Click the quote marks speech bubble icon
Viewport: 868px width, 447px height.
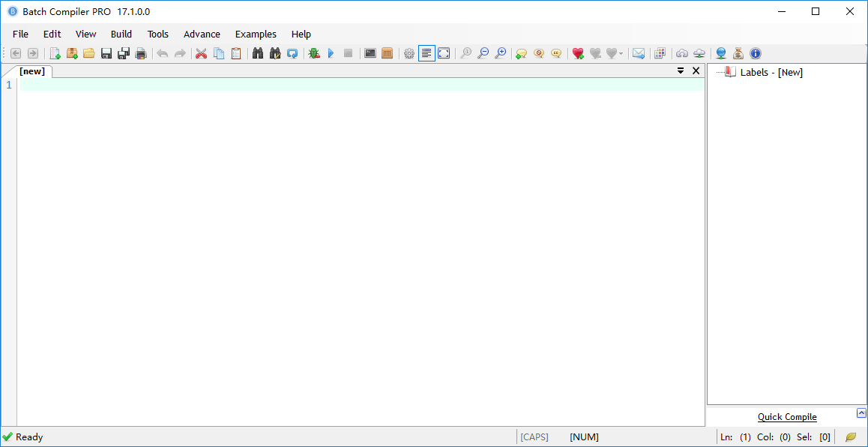pyautogui.click(x=556, y=54)
